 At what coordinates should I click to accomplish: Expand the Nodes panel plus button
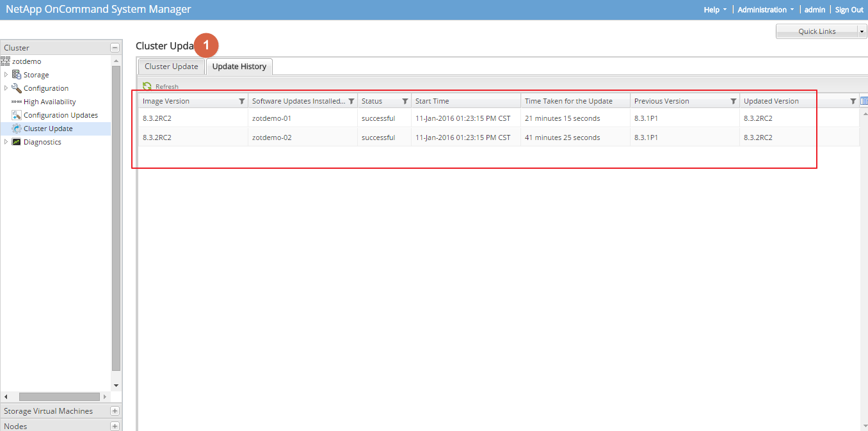point(115,426)
